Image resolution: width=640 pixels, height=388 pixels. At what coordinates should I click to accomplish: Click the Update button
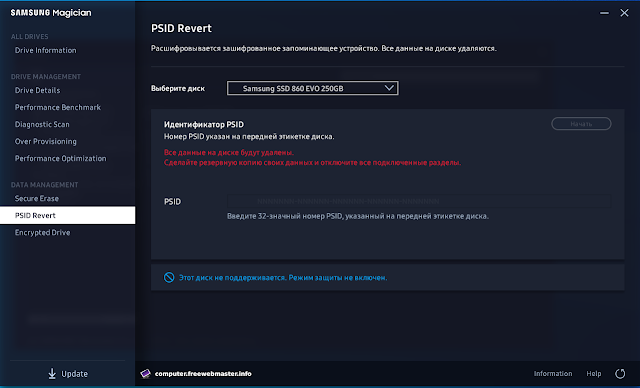coord(68,374)
